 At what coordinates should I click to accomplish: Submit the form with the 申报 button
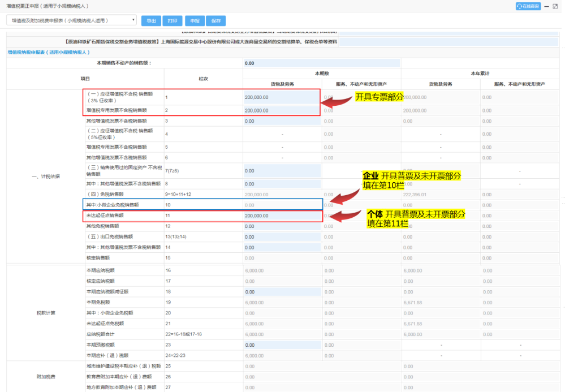click(x=195, y=21)
